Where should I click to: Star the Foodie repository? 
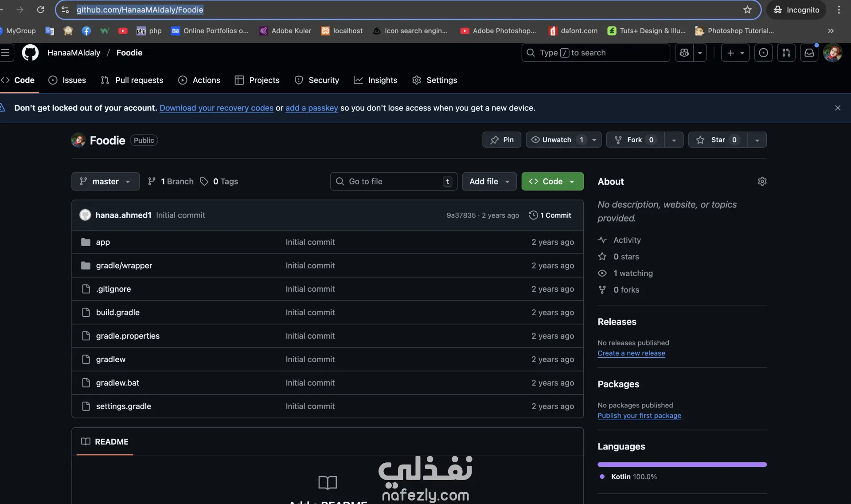click(x=717, y=140)
